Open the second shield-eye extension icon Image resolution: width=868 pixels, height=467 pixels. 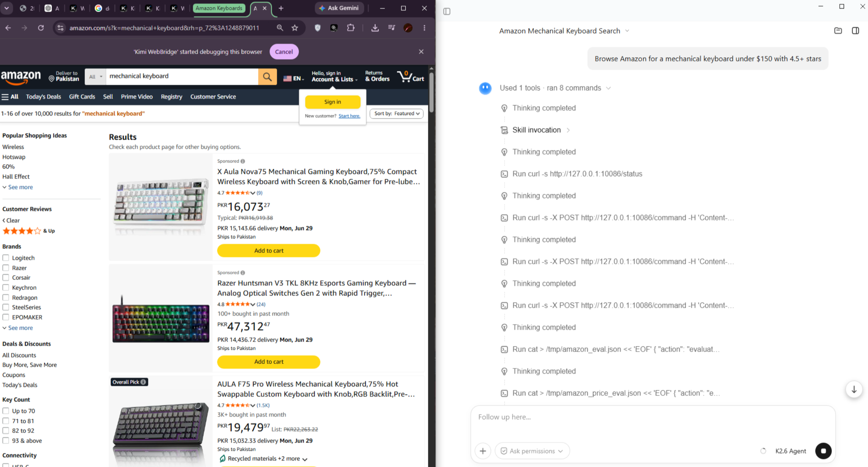pos(334,28)
